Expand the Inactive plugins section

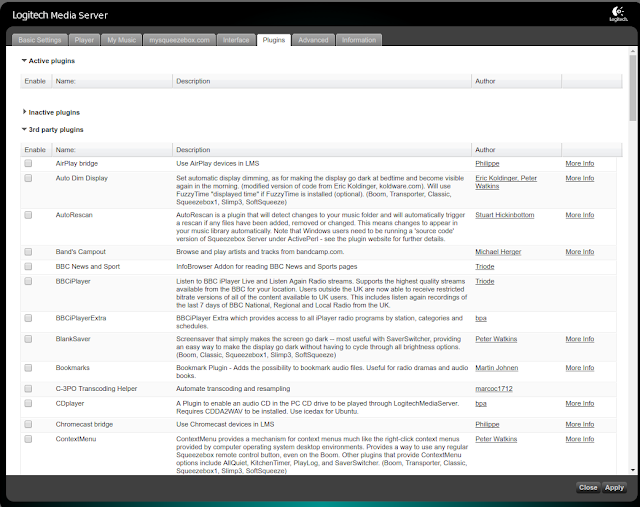point(24,112)
